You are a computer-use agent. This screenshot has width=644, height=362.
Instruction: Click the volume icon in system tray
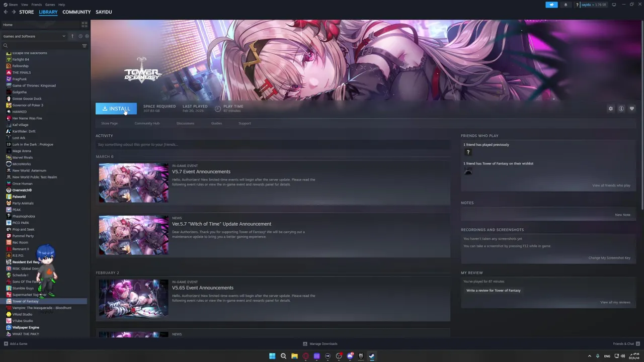(x=623, y=356)
